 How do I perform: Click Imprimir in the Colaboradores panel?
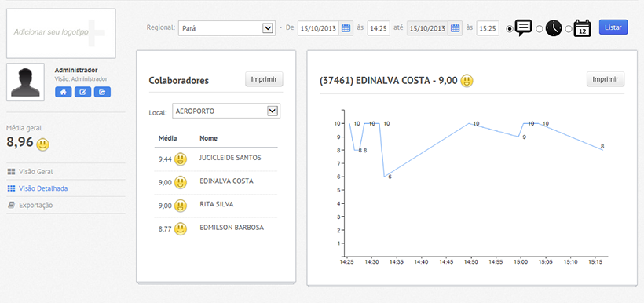click(264, 79)
